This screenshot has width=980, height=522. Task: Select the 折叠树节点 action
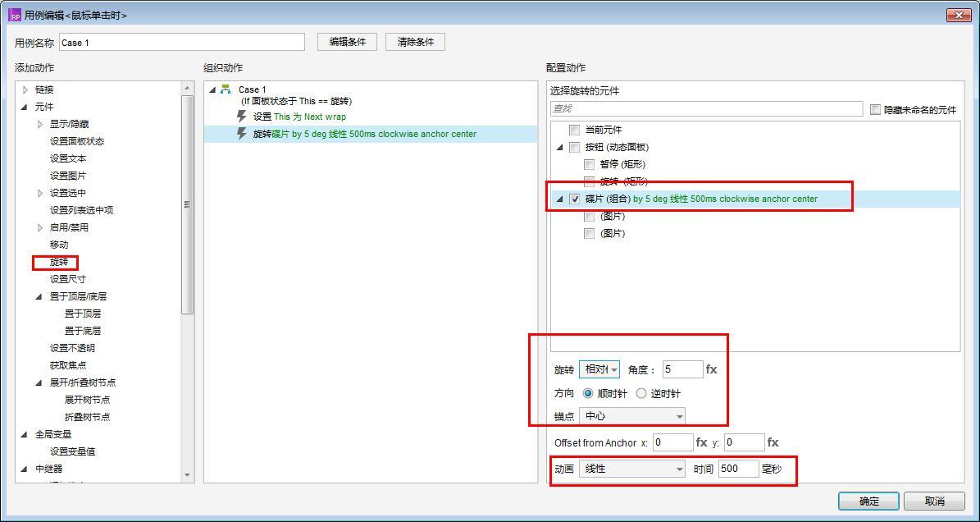[87, 417]
